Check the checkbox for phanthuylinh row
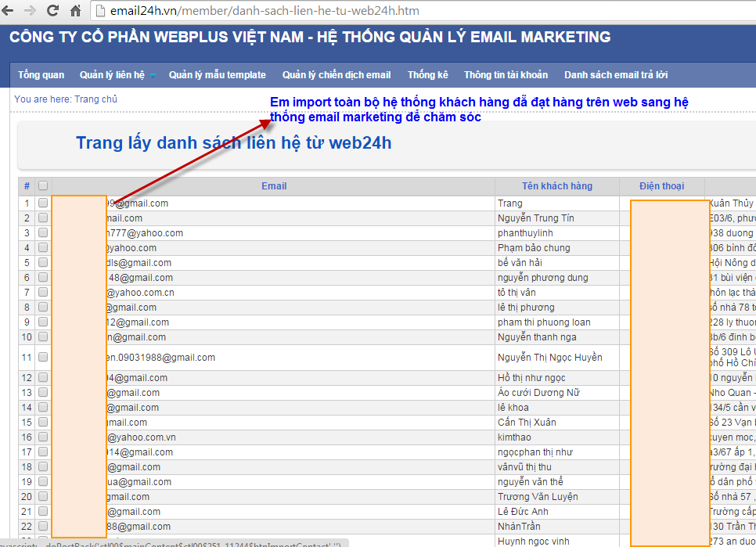 [43, 232]
